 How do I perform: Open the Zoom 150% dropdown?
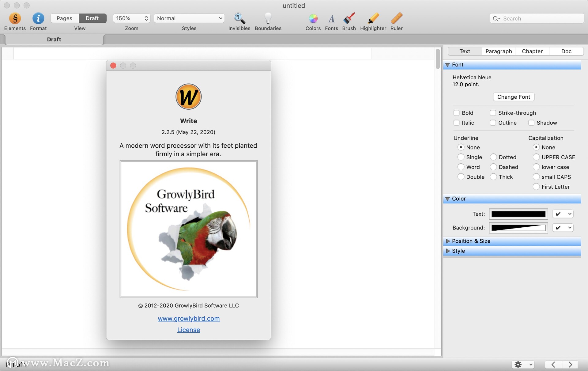click(131, 18)
